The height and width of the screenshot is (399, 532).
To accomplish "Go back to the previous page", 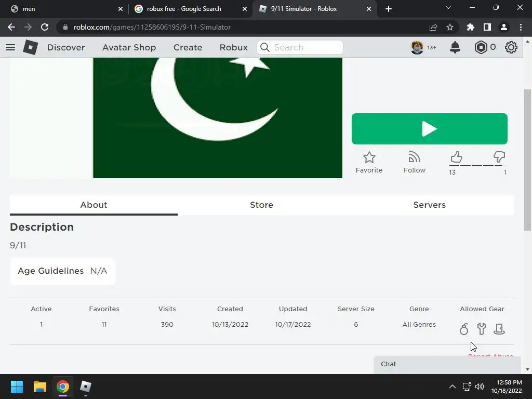I will coord(11,27).
